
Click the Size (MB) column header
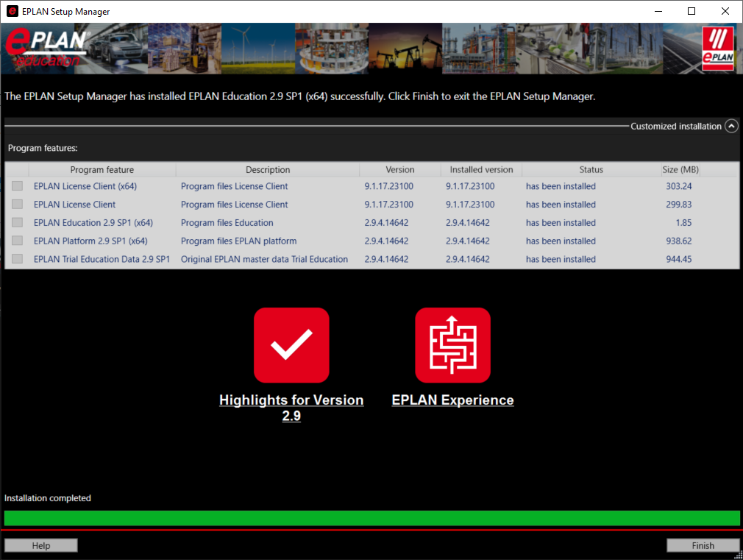point(680,169)
